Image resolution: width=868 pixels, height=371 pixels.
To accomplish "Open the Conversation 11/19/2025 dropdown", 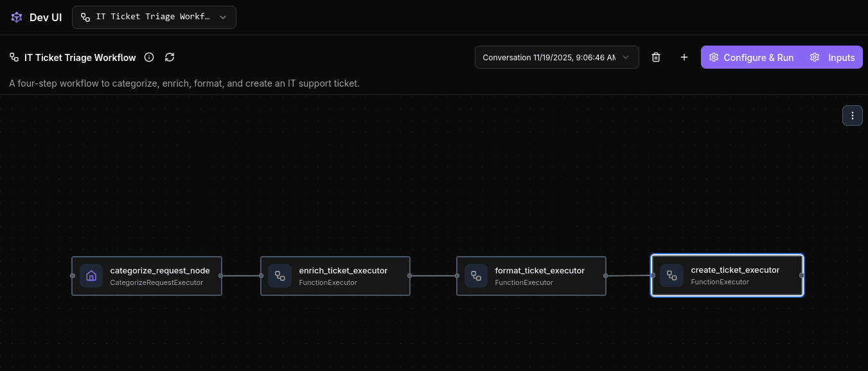I will (556, 57).
